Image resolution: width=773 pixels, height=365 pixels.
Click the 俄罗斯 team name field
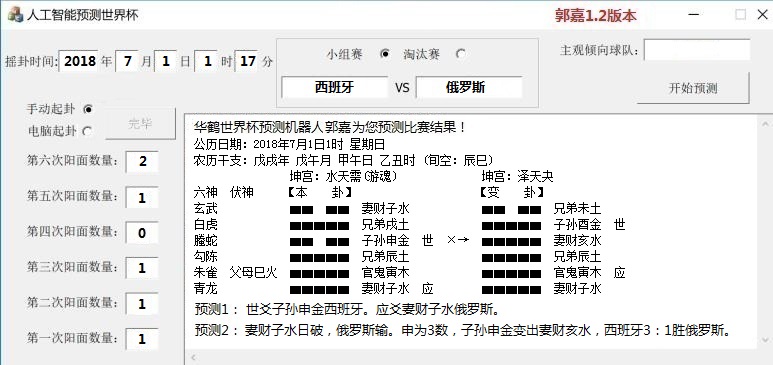pyautogui.click(x=469, y=88)
